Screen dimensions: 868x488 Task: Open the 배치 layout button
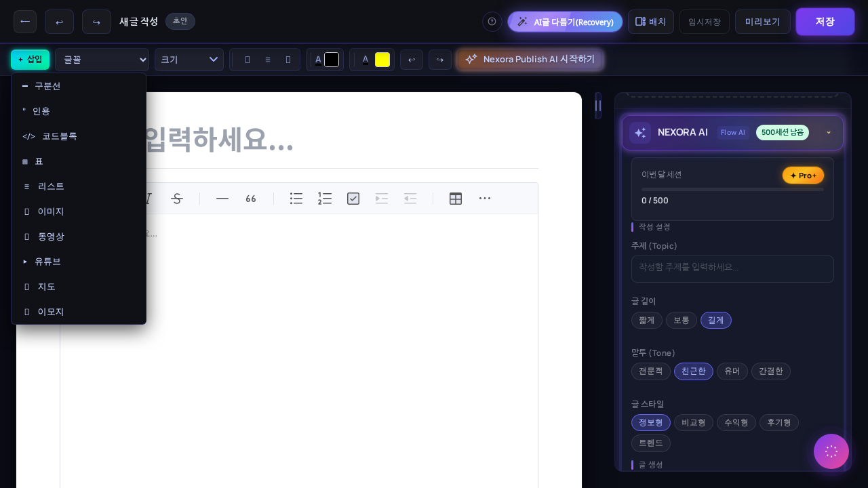coord(651,22)
